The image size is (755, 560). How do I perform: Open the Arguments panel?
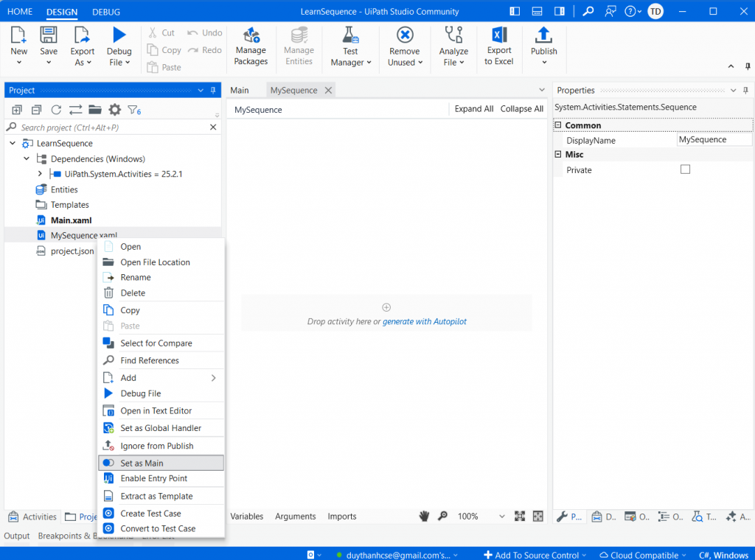coord(295,517)
